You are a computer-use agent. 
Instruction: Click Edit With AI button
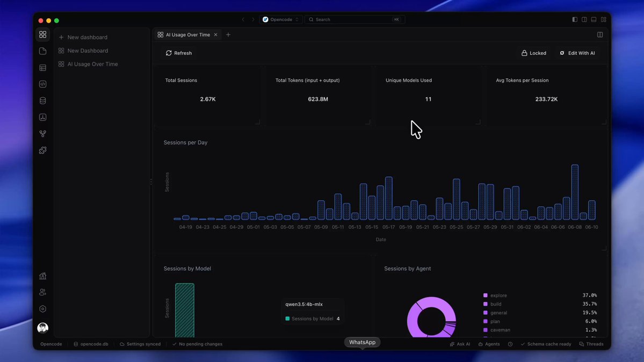click(577, 53)
